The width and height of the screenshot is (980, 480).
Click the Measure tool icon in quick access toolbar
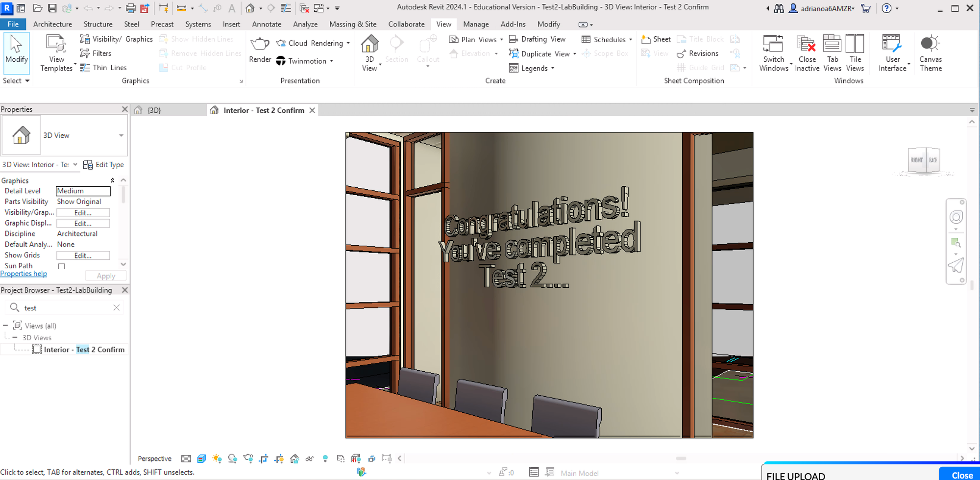point(181,8)
